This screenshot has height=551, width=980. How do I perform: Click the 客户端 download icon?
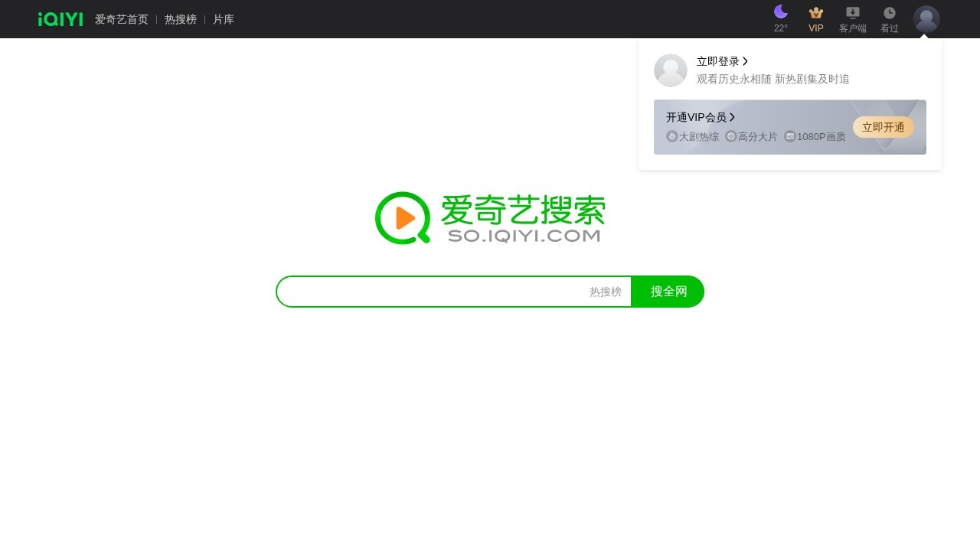pos(853,12)
